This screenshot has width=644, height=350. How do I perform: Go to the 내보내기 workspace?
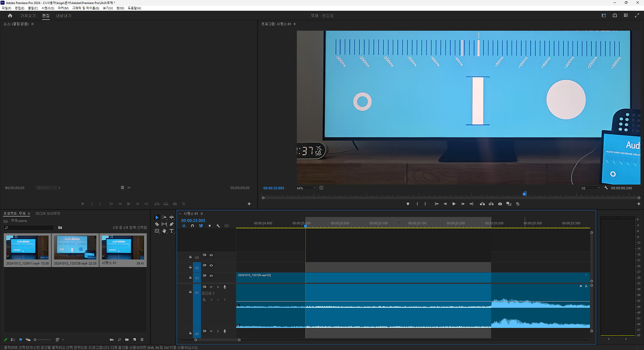tap(63, 16)
